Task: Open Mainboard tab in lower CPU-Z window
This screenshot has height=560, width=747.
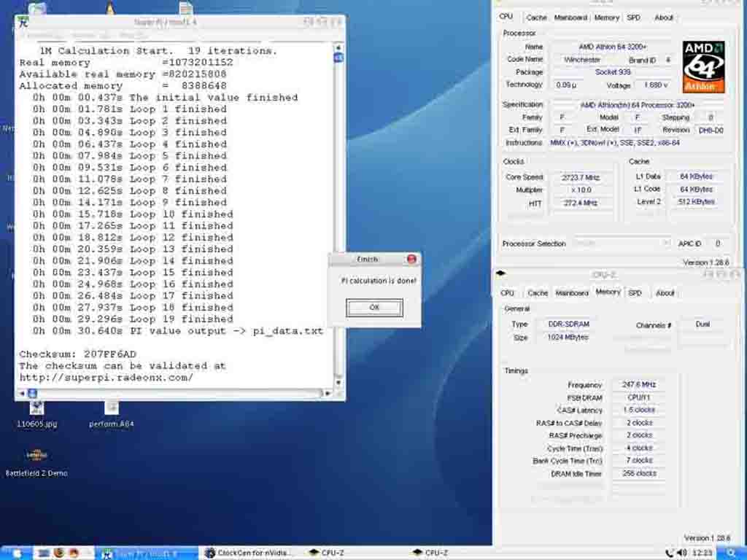Action: coord(572,293)
